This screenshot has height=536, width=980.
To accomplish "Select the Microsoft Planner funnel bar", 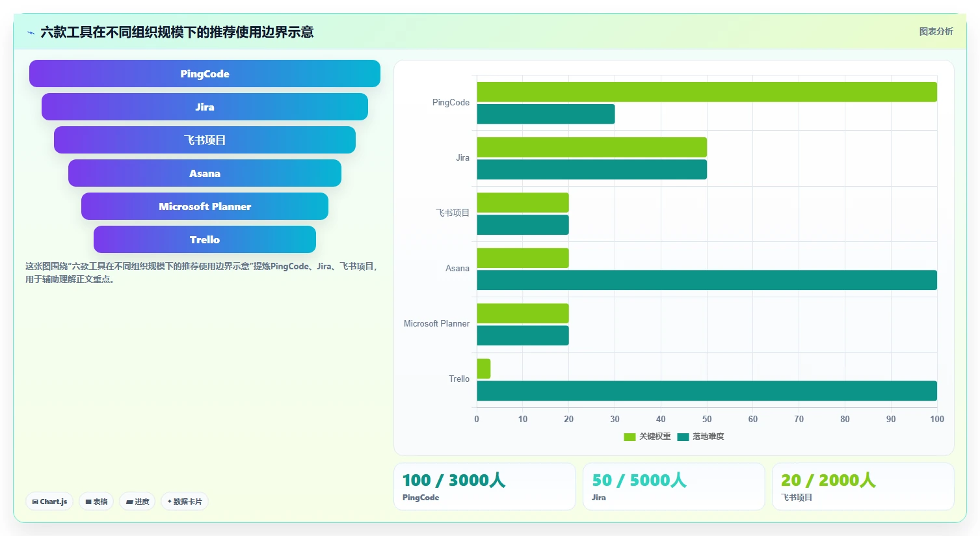I will tap(205, 206).
